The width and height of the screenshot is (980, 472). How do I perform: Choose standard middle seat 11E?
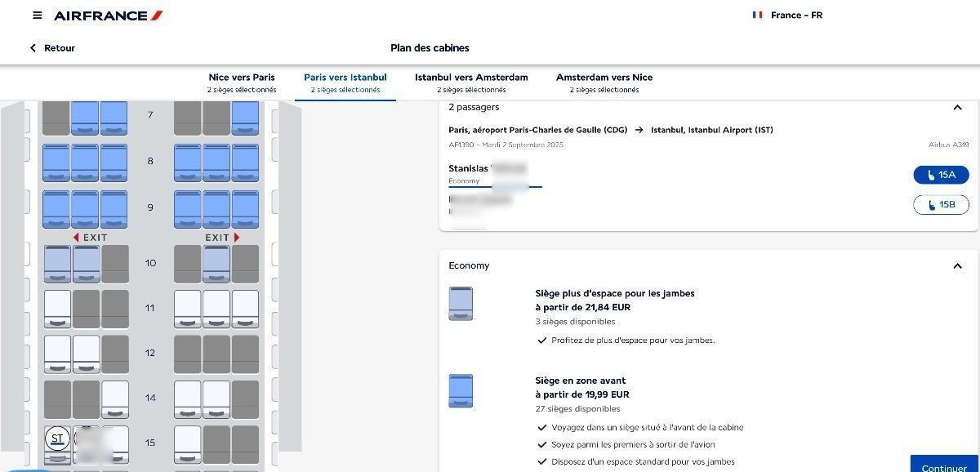(216, 309)
